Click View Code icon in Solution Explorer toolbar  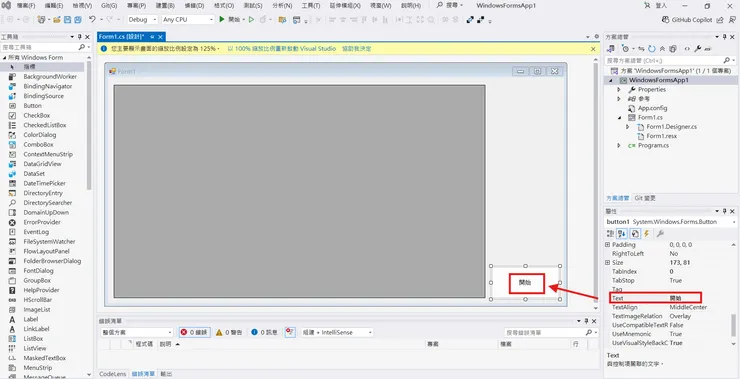click(687, 49)
